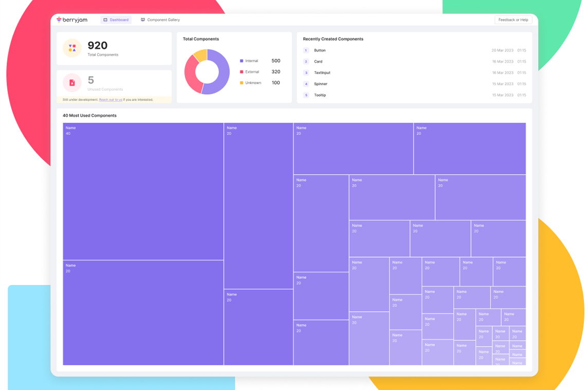Open the Dashboard tab
The width and height of the screenshot is (588, 390).
(116, 20)
